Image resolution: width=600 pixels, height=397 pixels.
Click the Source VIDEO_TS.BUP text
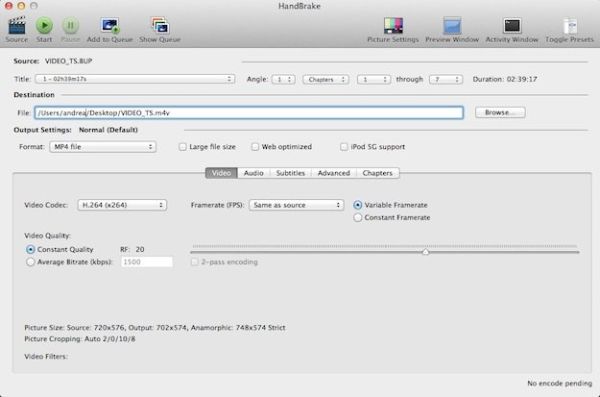click(x=53, y=61)
